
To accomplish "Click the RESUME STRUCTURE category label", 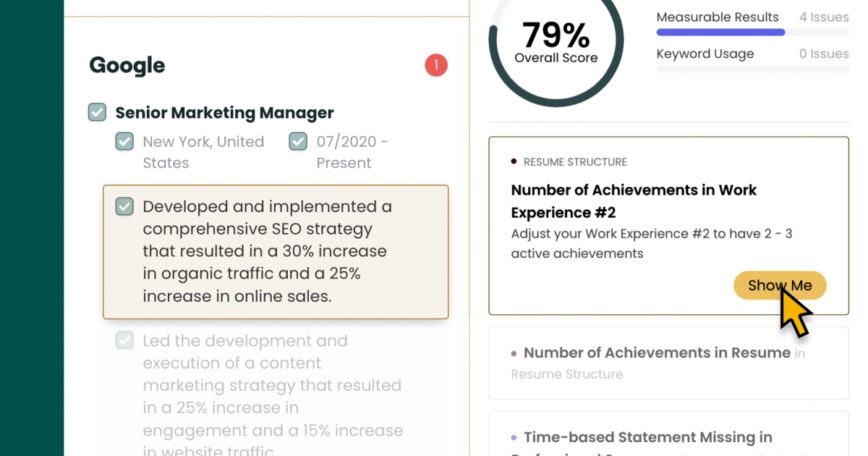I will tap(575, 161).
